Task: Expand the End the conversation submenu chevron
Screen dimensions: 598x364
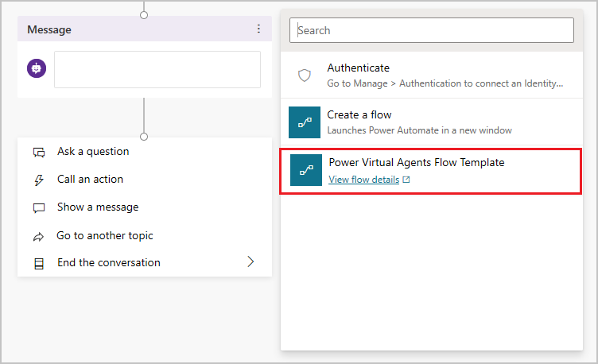Action: pos(250,261)
